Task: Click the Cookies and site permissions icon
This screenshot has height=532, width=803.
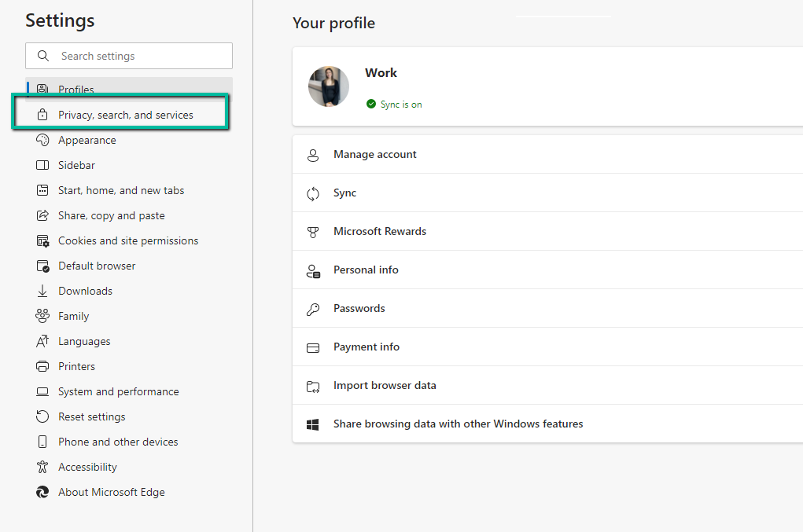Action: (42, 240)
